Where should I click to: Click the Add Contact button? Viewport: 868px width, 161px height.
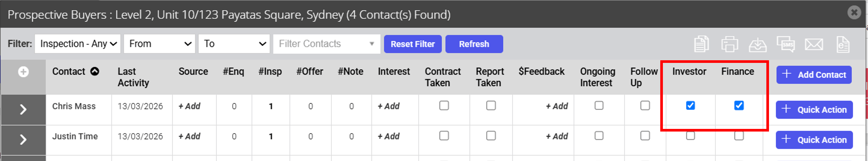tap(814, 75)
